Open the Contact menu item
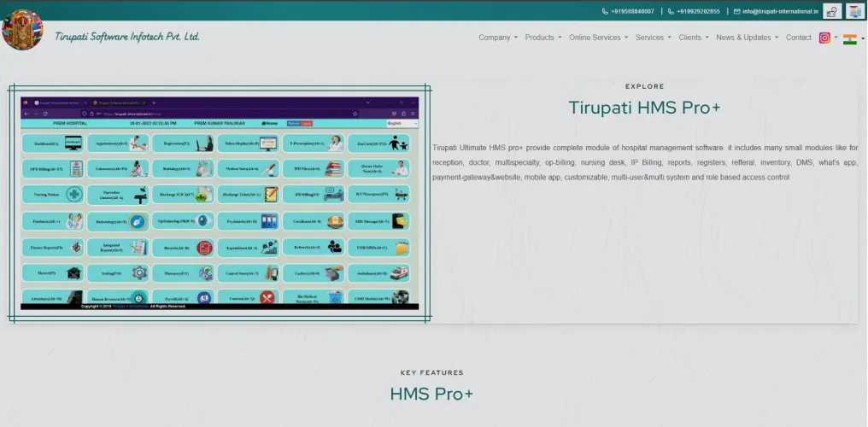 (x=798, y=38)
